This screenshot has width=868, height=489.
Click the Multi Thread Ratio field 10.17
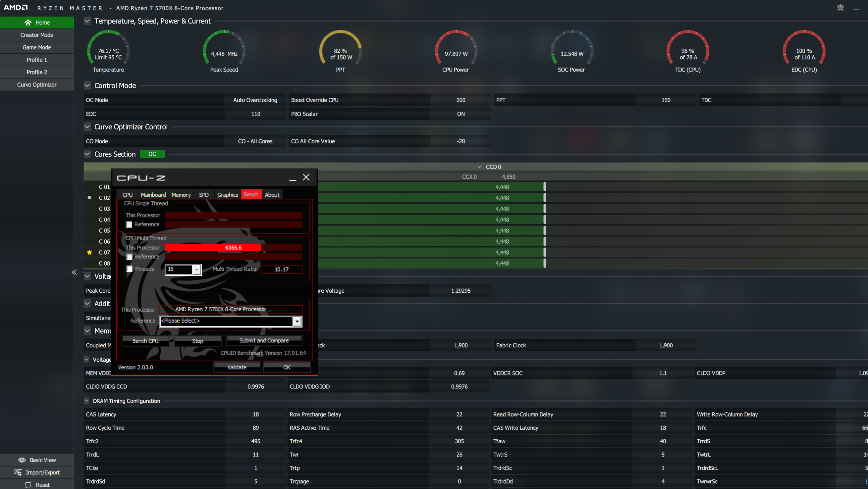282,269
